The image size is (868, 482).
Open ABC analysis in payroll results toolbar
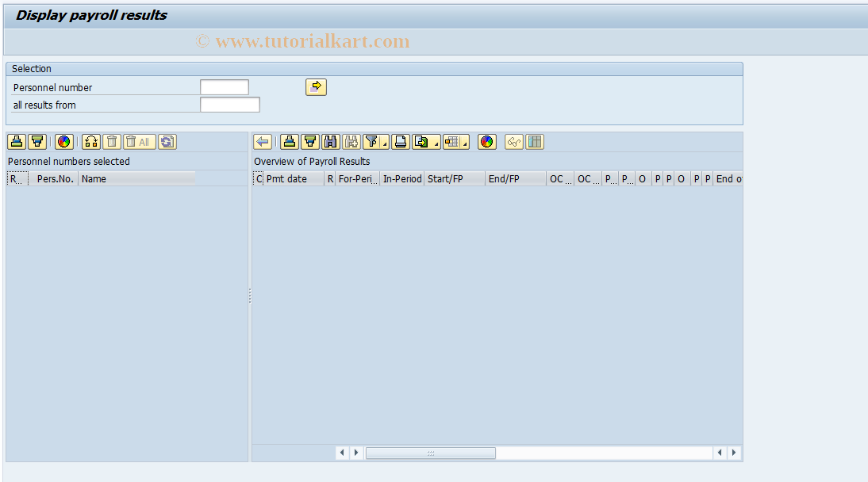point(487,142)
